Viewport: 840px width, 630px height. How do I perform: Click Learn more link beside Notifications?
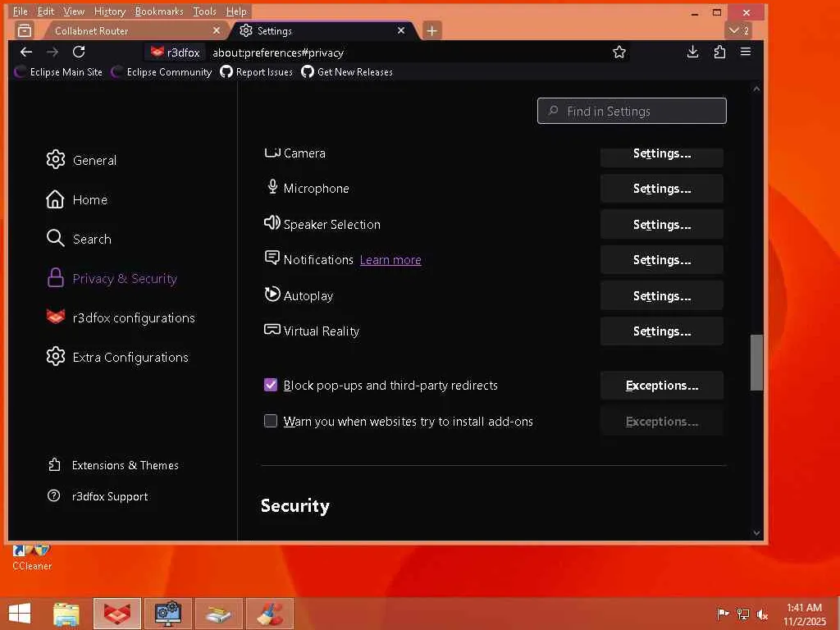coord(390,260)
